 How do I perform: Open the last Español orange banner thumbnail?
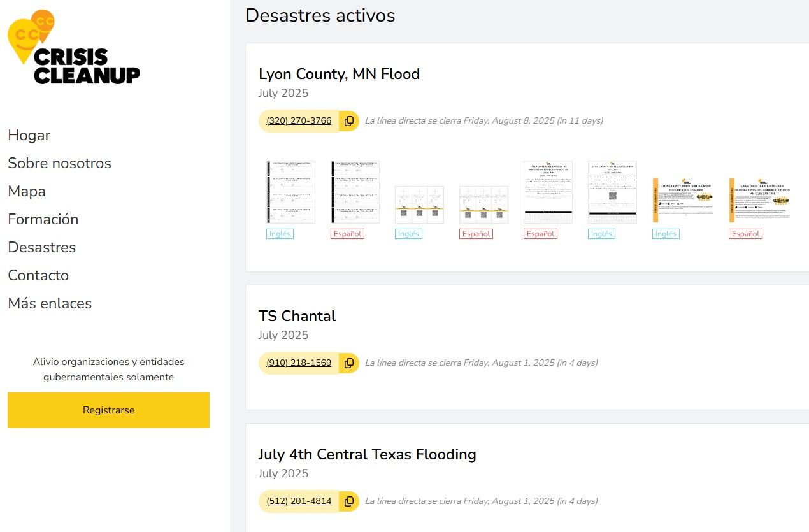pyautogui.click(x=759, y=200)
